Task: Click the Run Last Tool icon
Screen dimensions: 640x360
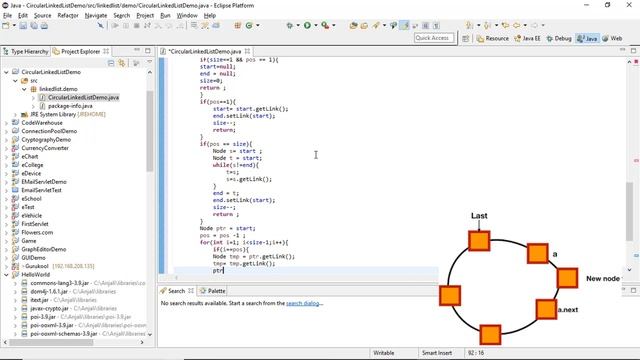Action: (x=325, y=25)
